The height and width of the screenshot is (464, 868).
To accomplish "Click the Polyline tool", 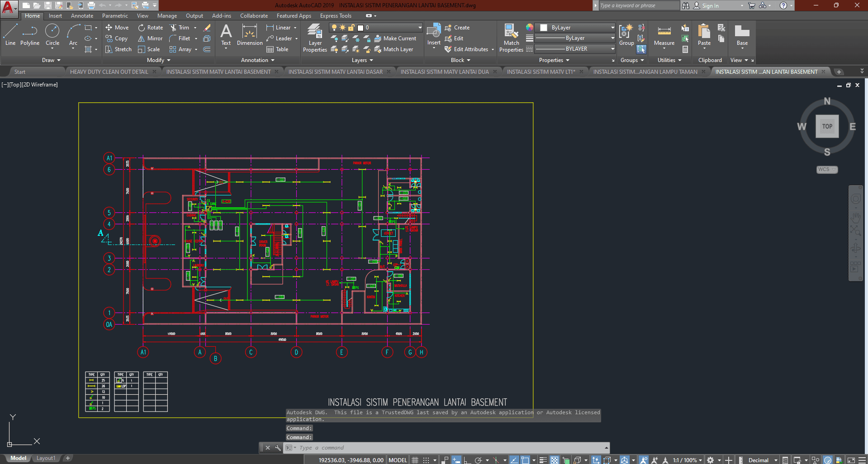I will pyautogui.click(x=30, y=35).
